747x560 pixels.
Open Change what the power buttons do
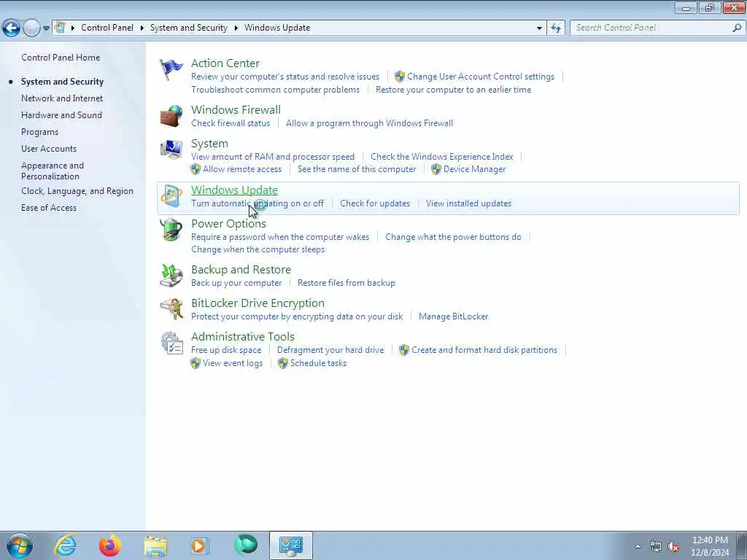click(x=453, y=237)
